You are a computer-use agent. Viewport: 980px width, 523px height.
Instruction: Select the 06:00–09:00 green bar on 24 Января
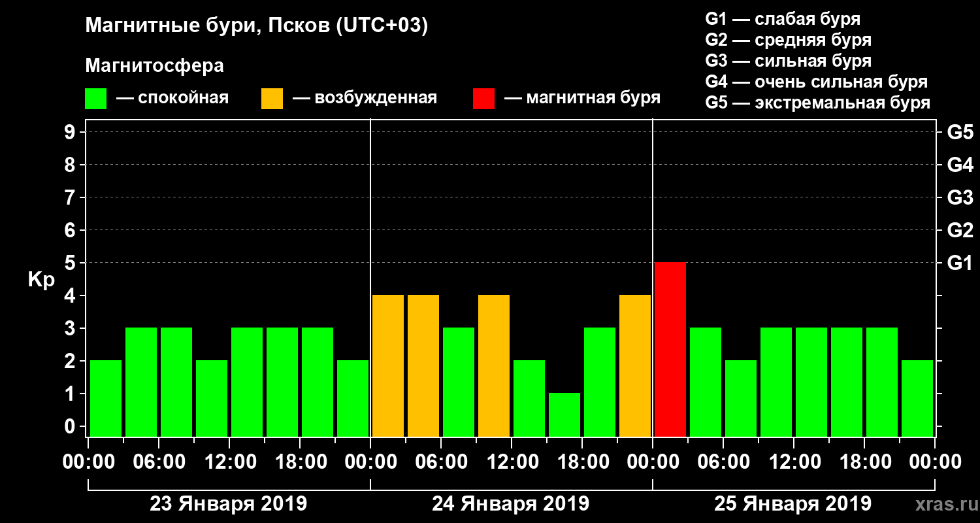tap(459, 382)
